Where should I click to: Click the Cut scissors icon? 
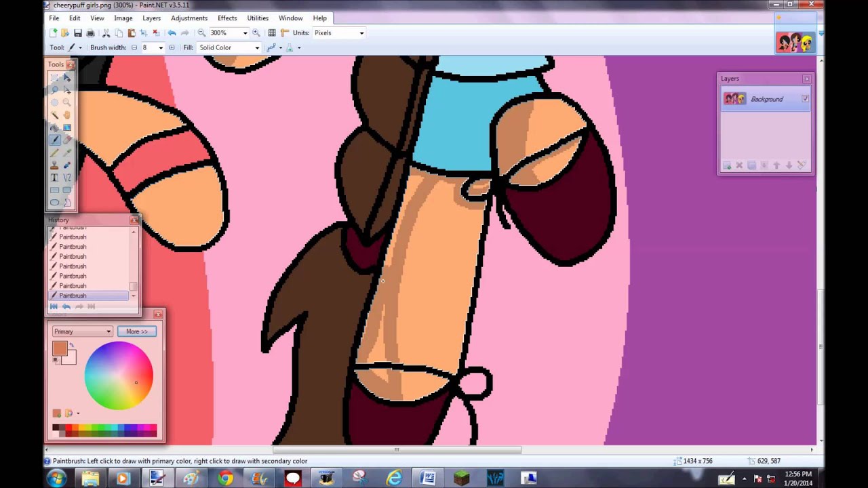click(x=106, y=33)
